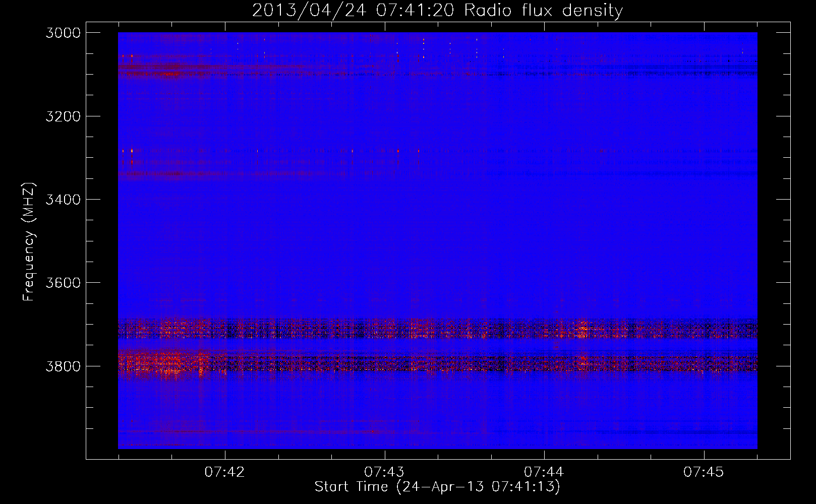The width and height of the screenshot is (816, 504).
Task: Click the 07:42 time tick label
Action: (224, 472)
